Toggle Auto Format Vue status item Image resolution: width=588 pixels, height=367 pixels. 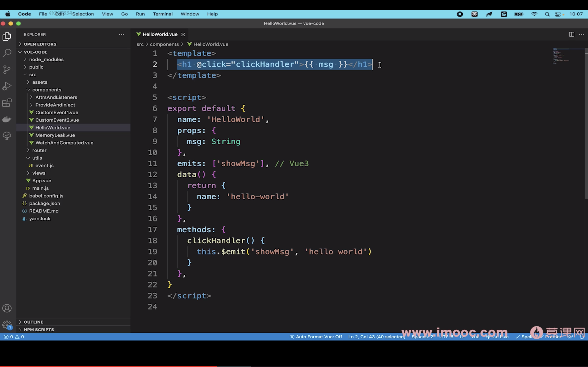tap(316, 337)
